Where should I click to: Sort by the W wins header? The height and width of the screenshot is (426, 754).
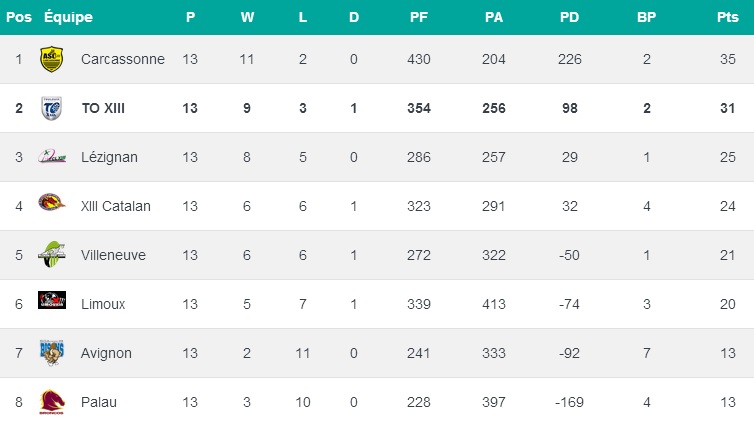click(248, 17)
